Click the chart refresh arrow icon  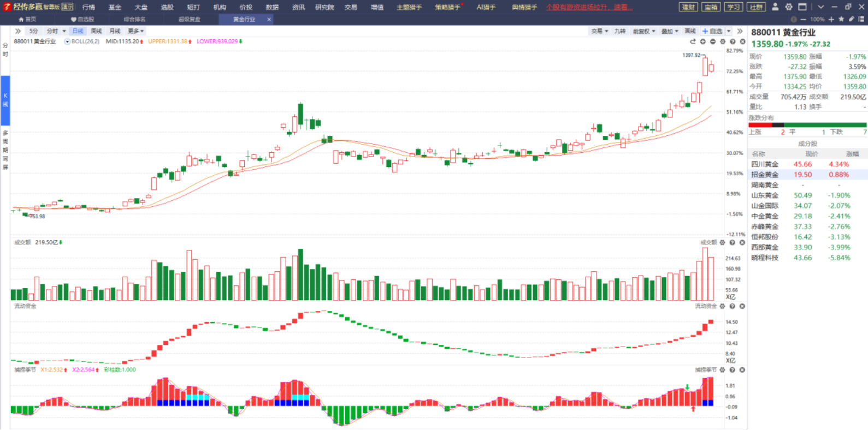(x=693, y=41)
